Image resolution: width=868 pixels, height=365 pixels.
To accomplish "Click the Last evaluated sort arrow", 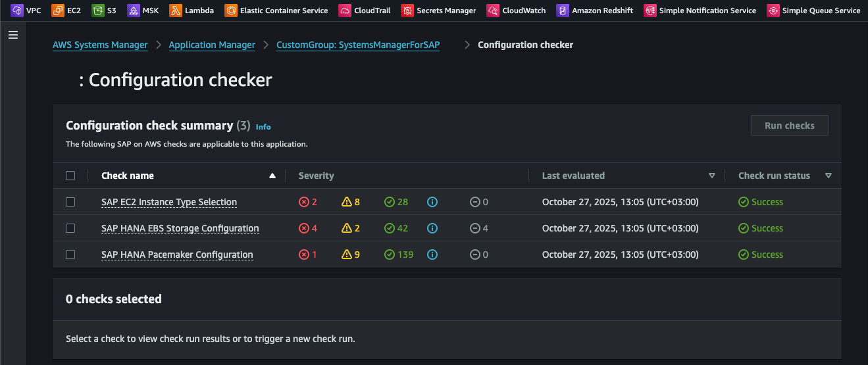I will [711, 176].
